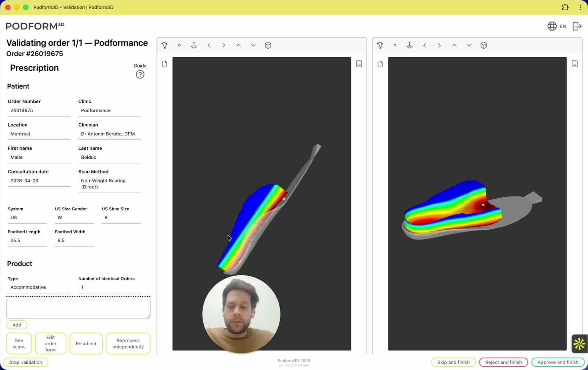Click the orientation stand icon in right viewer
This screenshot has height=370, width=588.
[x=410, y=45]
